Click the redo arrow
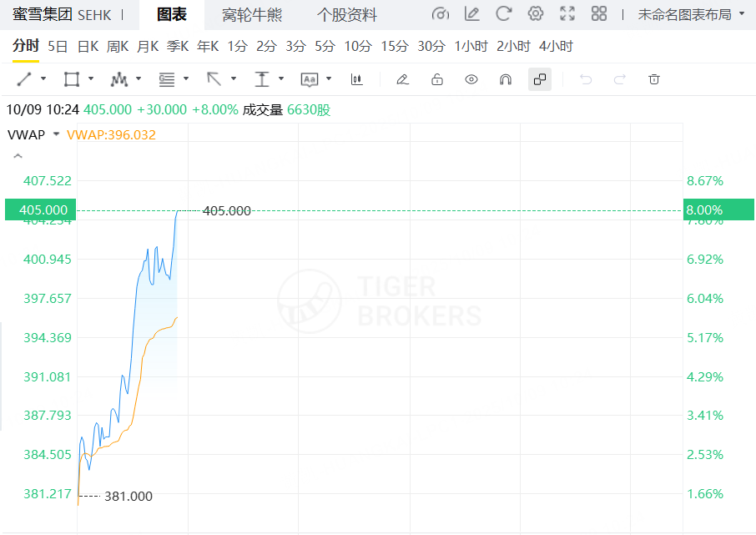 [619, 79]
